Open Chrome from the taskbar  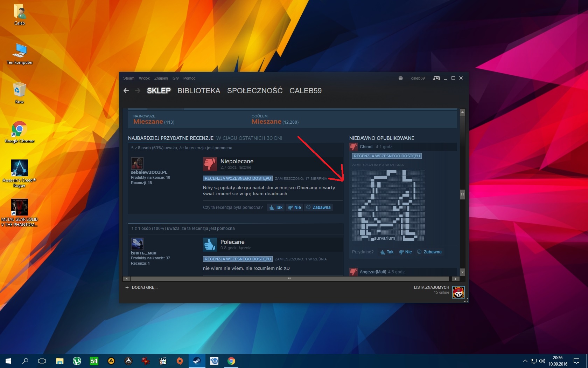[x=231, y=361]
